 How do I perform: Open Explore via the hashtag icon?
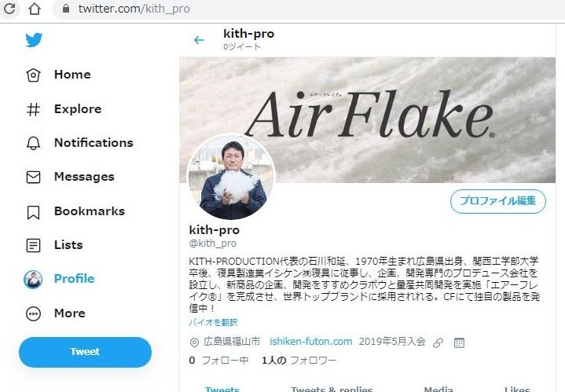33,109
